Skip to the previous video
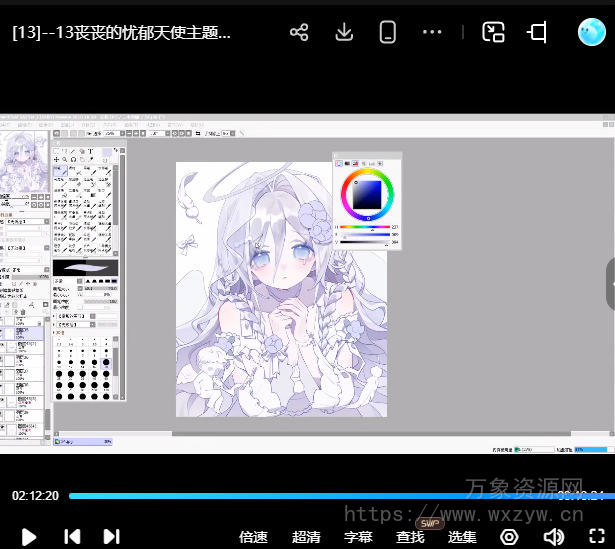 [x=72, y=537]
